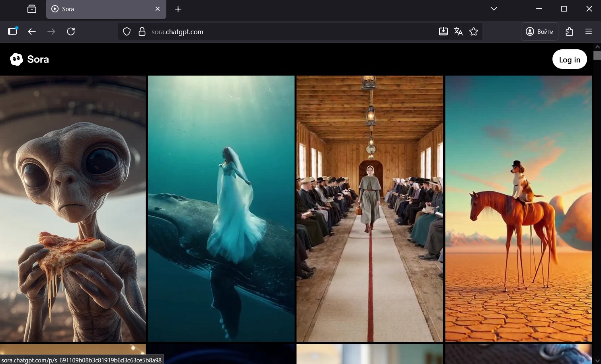Expand the list all tabs chevron

[494, 9]
